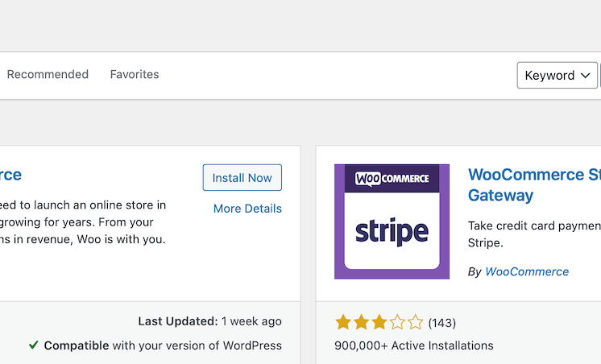Click the Install Now button
This screenshot has height=364, width=601.
point(242,178)
